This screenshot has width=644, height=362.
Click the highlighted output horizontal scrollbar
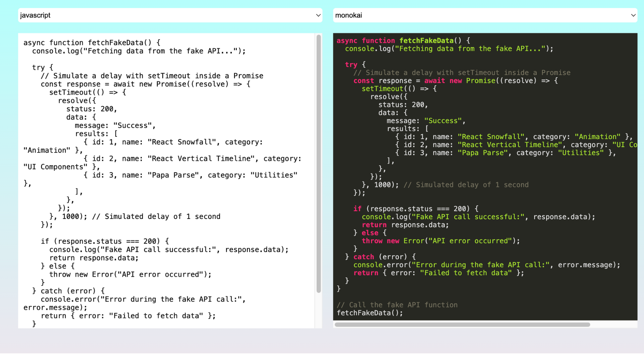click(462, 324)
